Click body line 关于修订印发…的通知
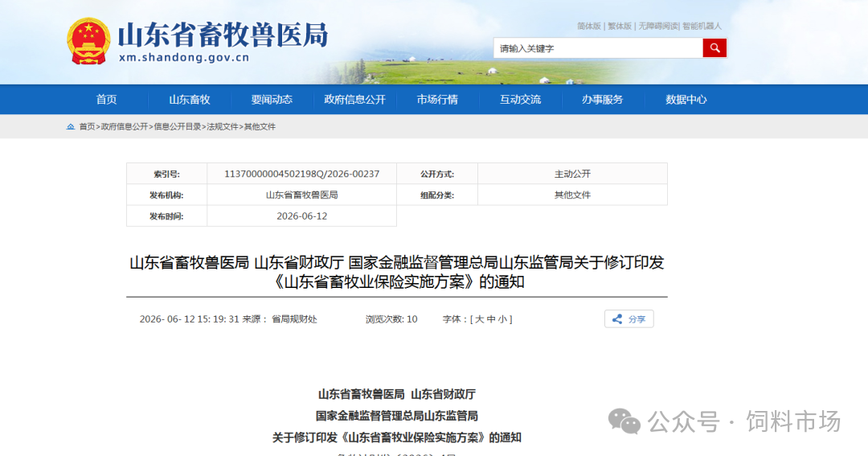Image resolution: width=868 pixels, height=456 pixels. pos(397,438)
